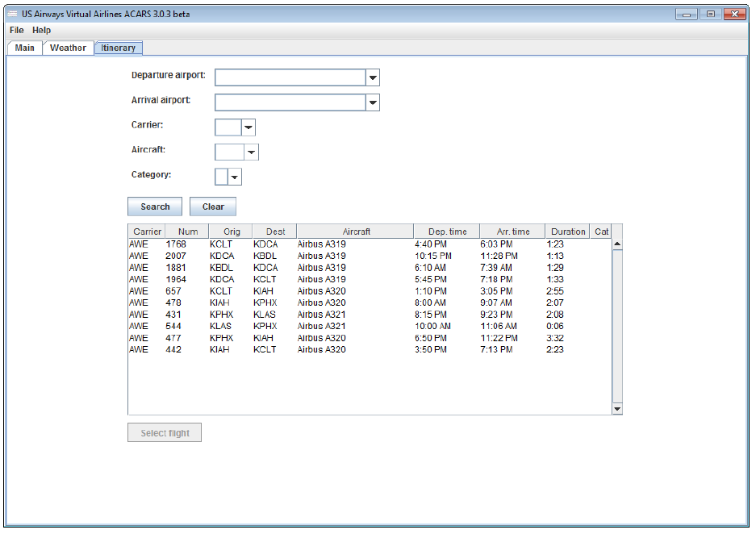Open the Help menu
This screenshot has width=756, height=534.
41,30
